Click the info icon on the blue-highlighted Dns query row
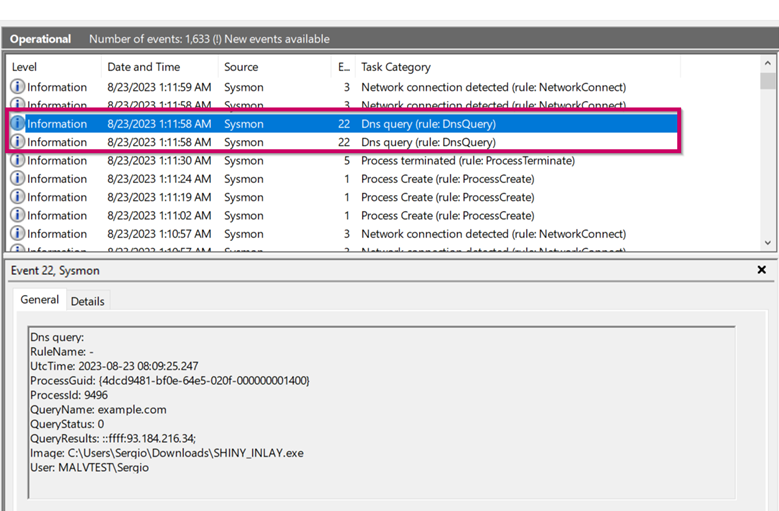779x511 pixels. coord(17,124)
